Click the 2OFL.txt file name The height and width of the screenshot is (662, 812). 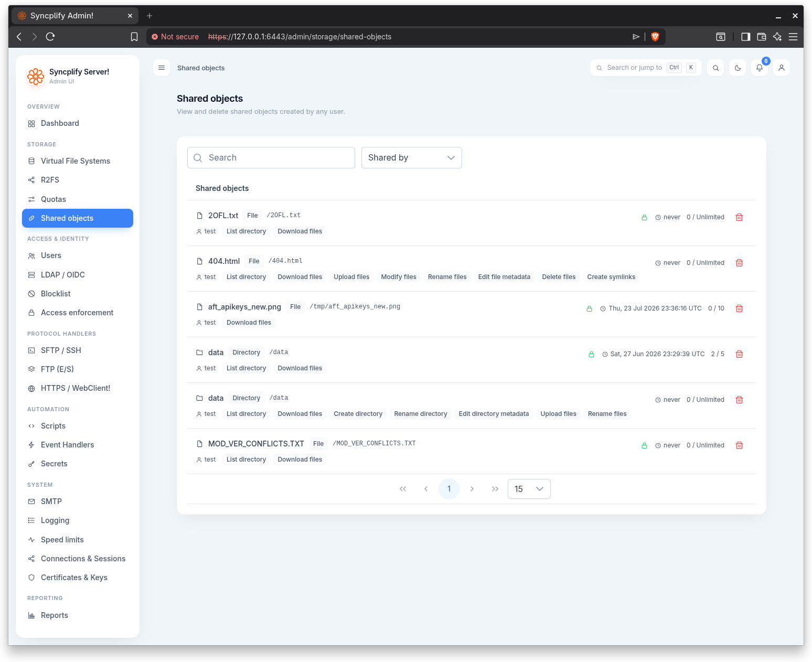point(223,216)
